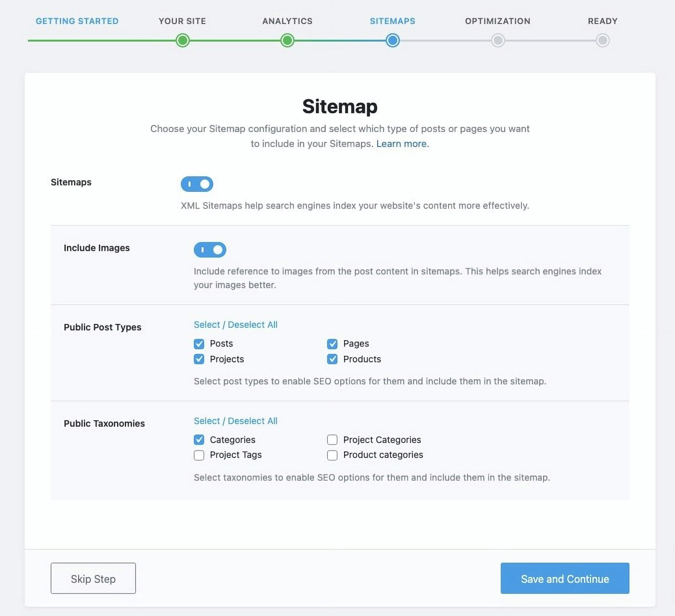Enable the Project Categories taxonomy
This screenshot has width=675, height=616.
332,440
